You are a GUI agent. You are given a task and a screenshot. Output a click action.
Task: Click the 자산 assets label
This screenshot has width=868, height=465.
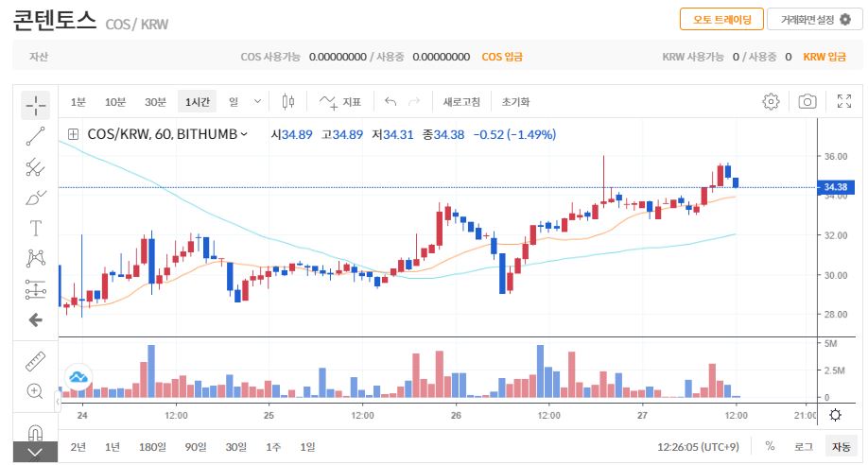pyautogui.click(x=39, y=57)
